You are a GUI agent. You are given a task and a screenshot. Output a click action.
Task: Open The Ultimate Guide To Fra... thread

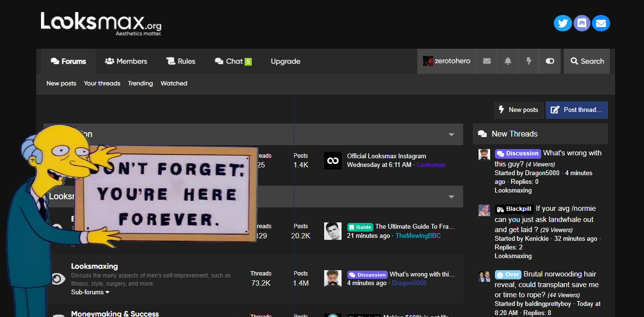coord(415,226)
